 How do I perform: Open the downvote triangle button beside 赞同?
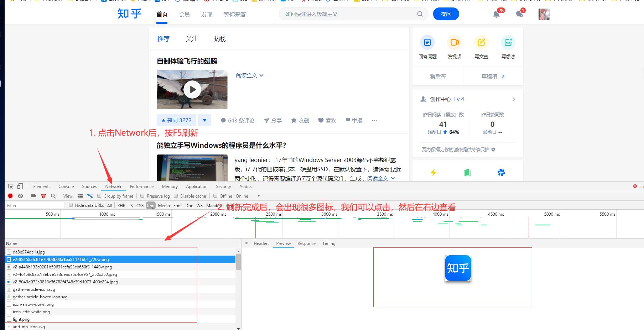204,120
